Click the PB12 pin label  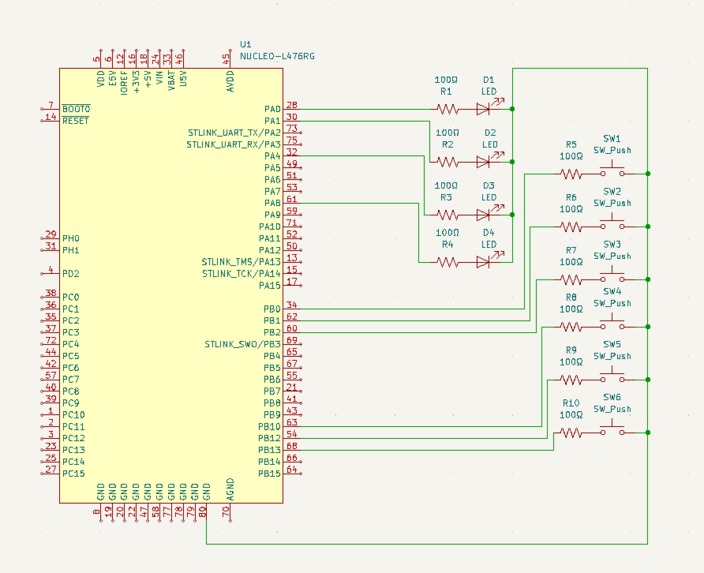pos(269,438)
